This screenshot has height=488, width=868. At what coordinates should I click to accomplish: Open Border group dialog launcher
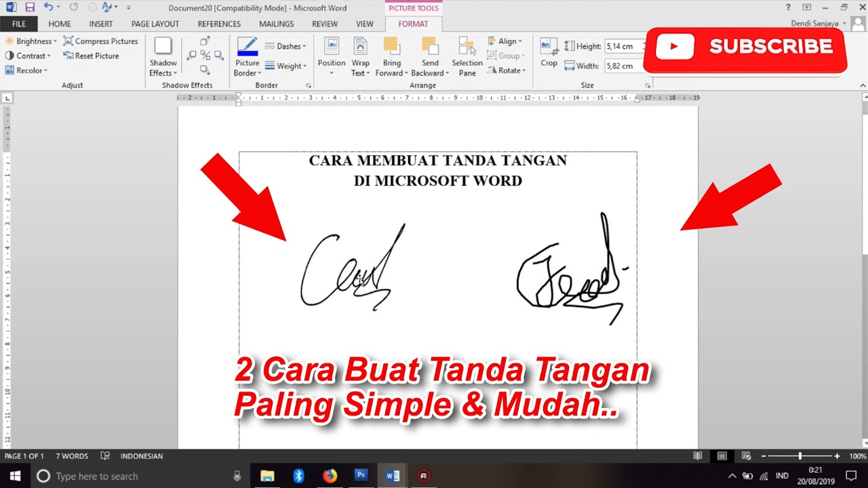[x=309, y=85]
